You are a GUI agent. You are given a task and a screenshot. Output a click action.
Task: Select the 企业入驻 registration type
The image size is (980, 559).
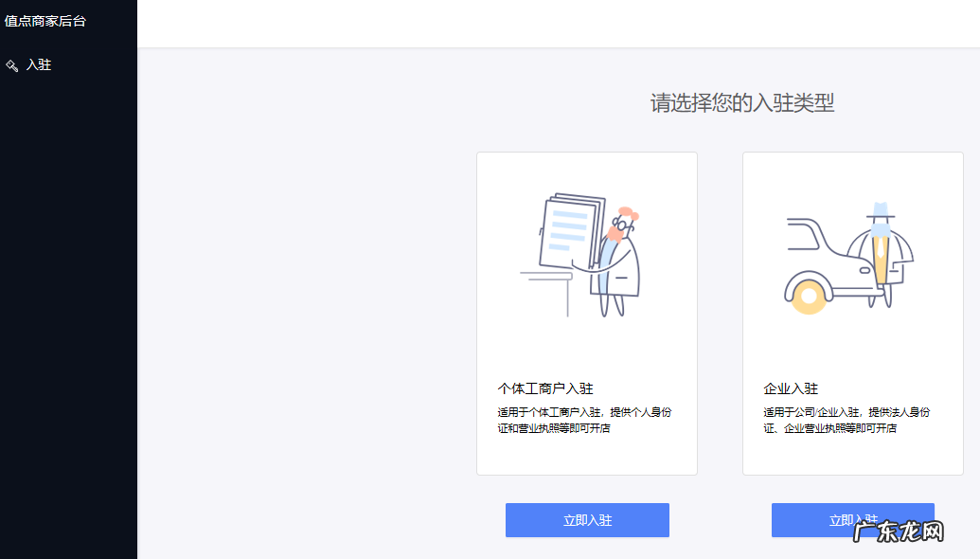pyautogui.click(x=852, y=313)
